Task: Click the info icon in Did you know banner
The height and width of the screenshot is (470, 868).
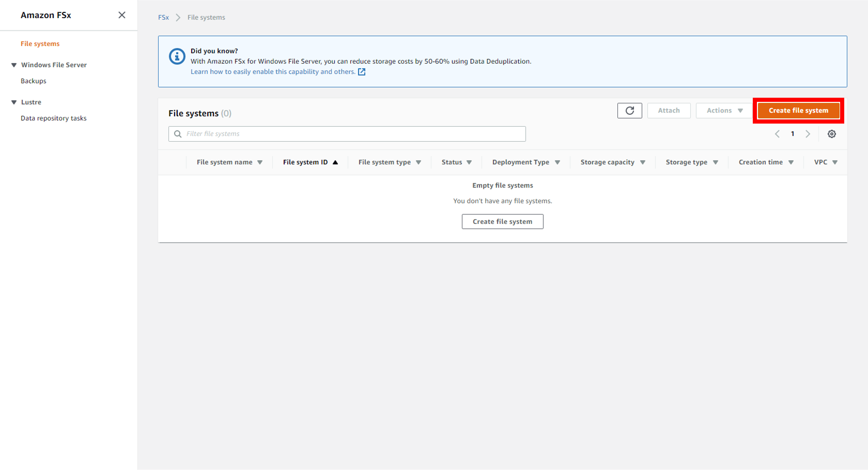Action: (x=177, y=56)
